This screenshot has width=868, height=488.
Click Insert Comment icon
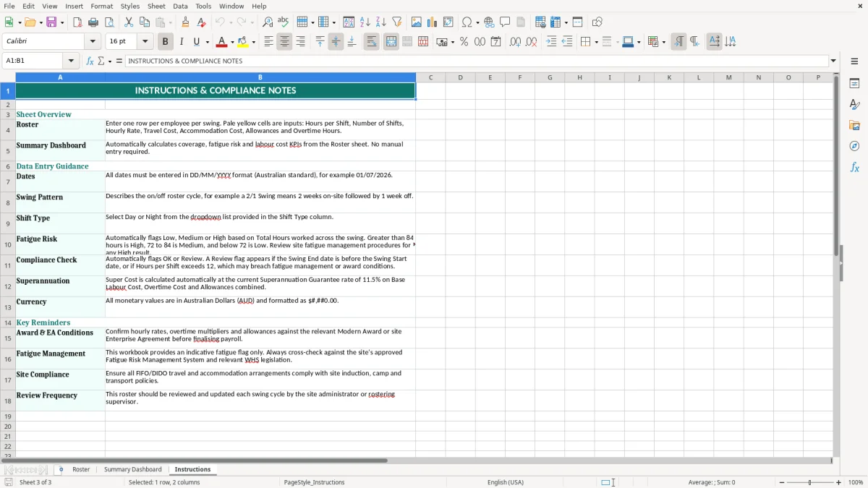coord(505,22)
